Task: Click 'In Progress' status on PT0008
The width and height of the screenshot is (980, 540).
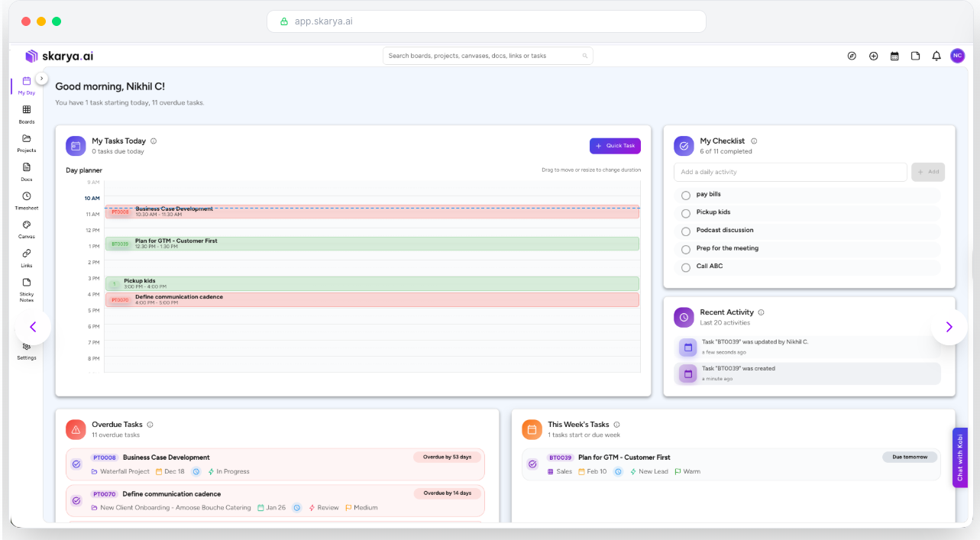Action: (x=233, y=471)
